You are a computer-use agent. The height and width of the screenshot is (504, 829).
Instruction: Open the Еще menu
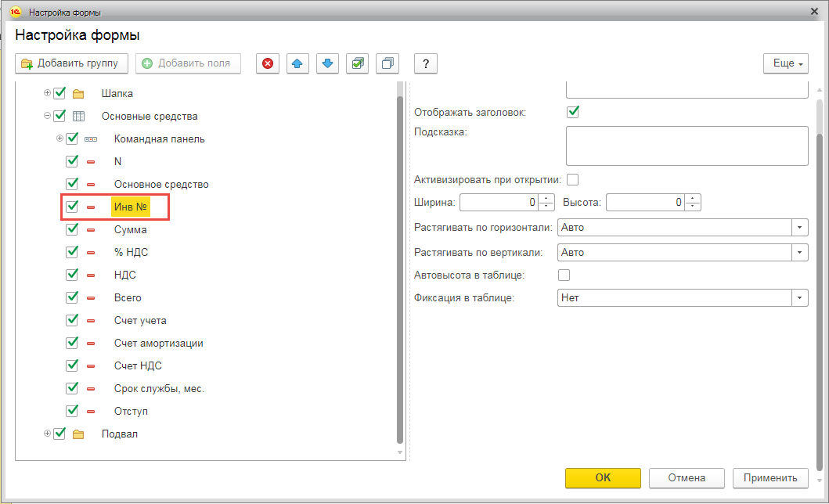(x=788, y=63)
